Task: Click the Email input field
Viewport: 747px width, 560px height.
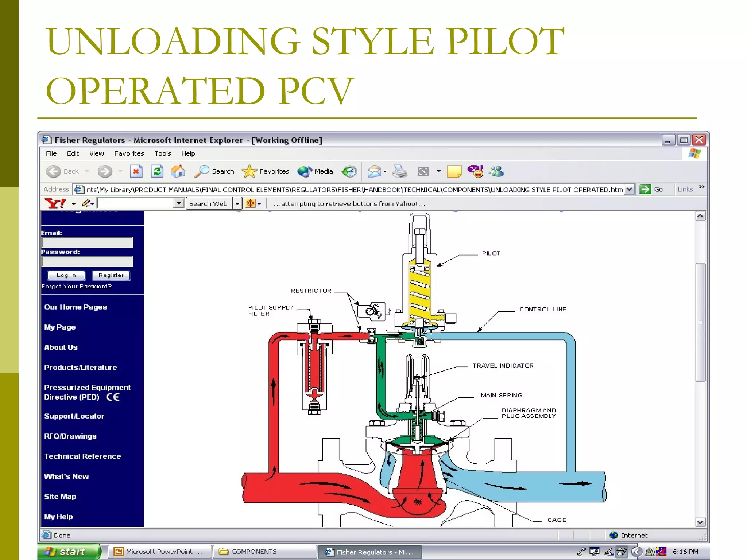Action: [x=87, y=242]
